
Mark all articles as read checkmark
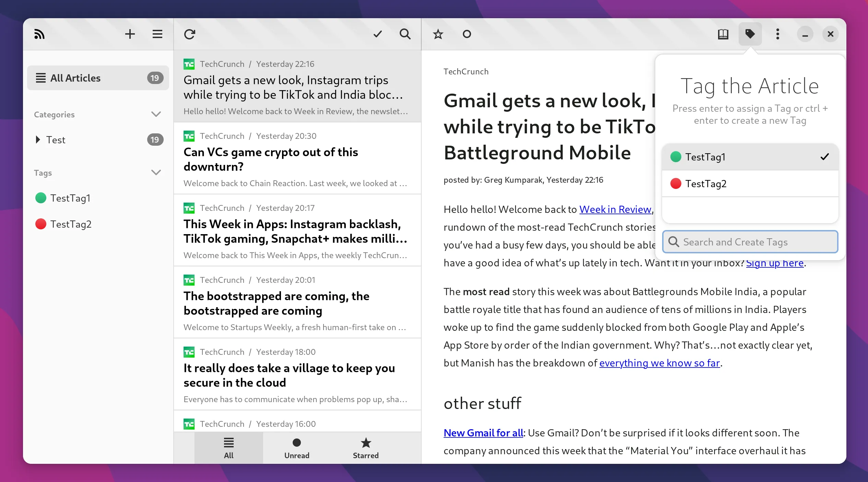point(377,34)
